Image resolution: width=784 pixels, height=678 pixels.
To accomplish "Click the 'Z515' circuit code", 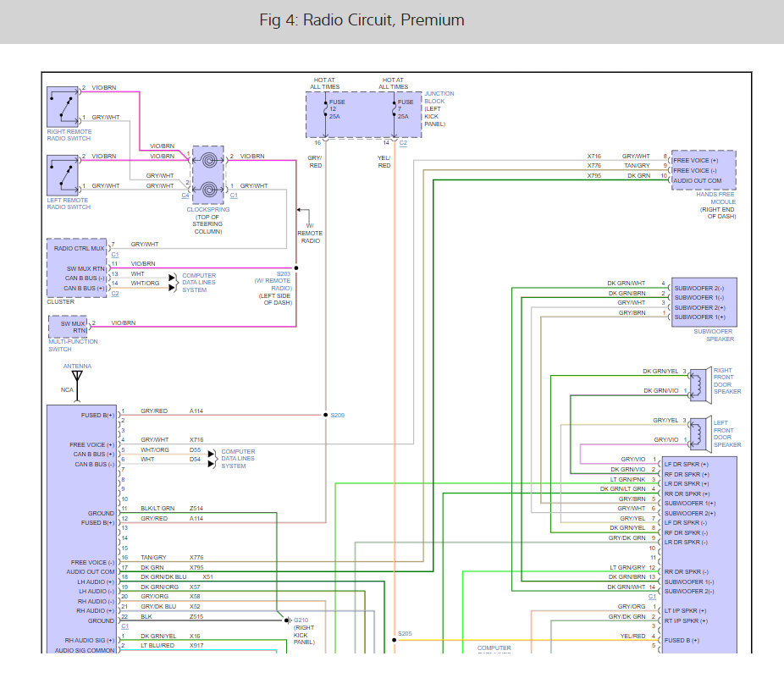I will click(196, 617).
